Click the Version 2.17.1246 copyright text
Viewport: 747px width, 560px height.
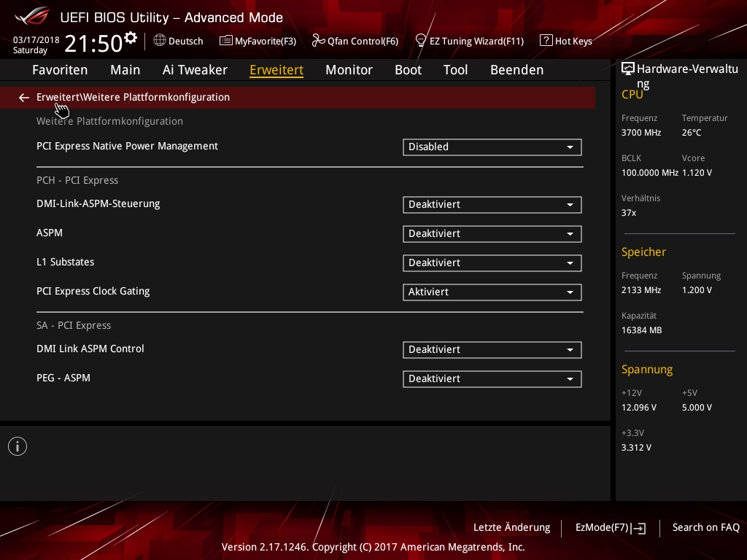[x=373, y=547]
